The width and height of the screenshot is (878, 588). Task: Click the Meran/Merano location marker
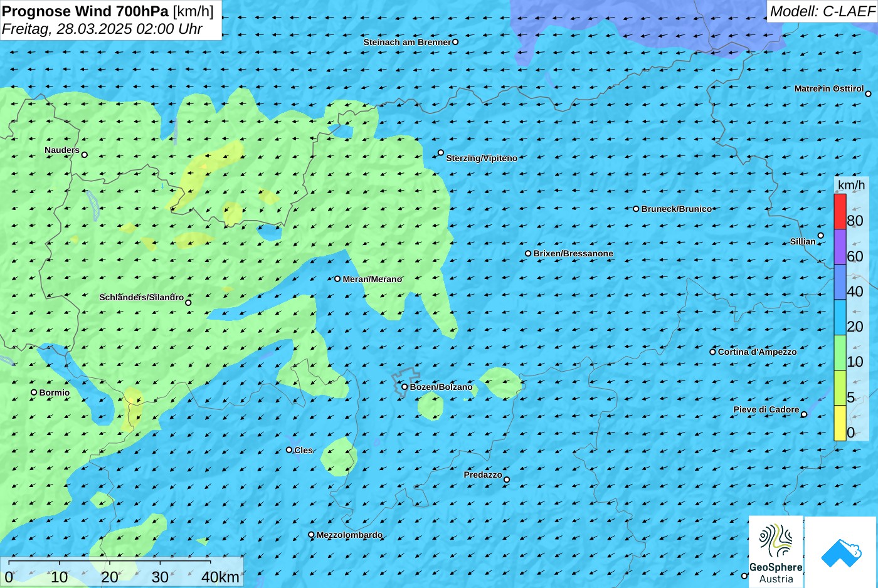click(x=337, y=279)
